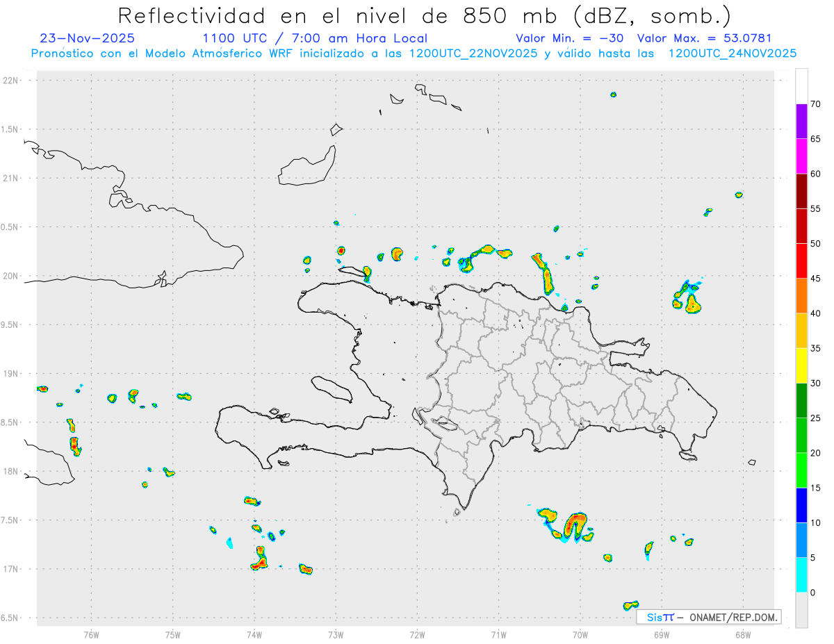The image size is (834, 644).
Task: Click the '19N' latitude label
Action: [11, 374]
